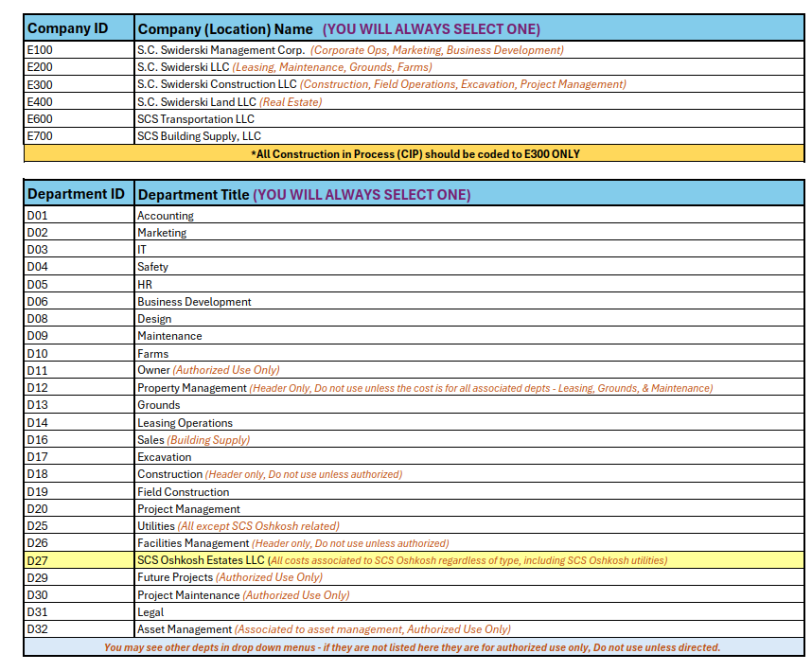Select the SCS Oshkosh Estates LLC cell
812x671 pixels.
click(469, 560)
